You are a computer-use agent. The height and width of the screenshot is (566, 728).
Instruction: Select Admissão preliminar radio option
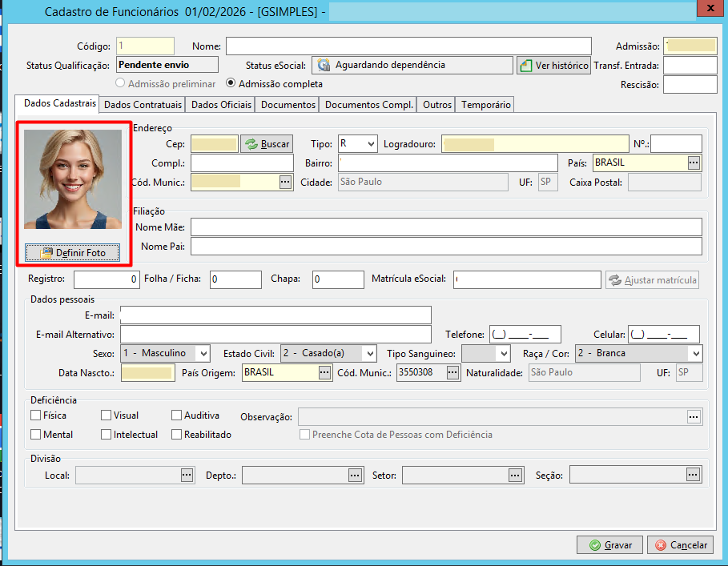click(x=120, y=83)
